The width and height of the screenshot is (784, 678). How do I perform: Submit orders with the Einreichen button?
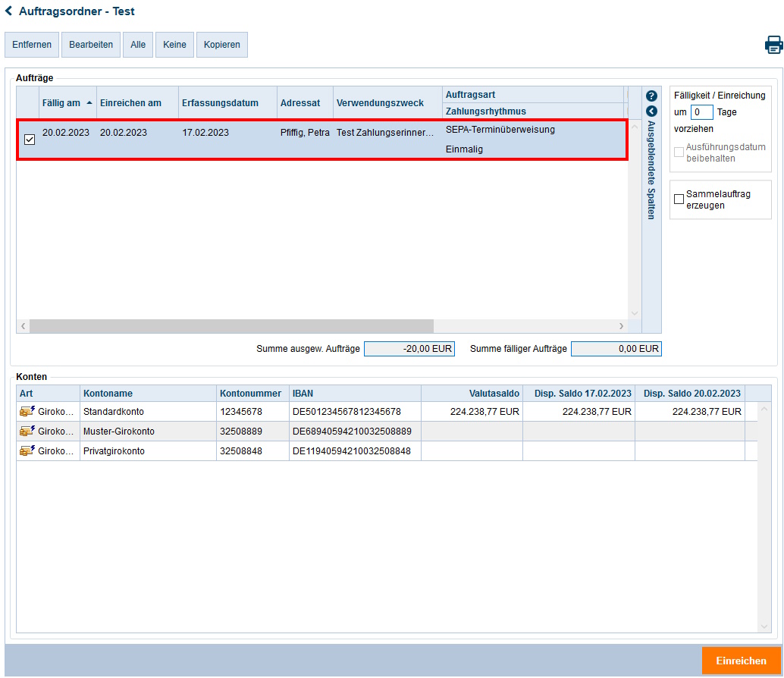741,661
